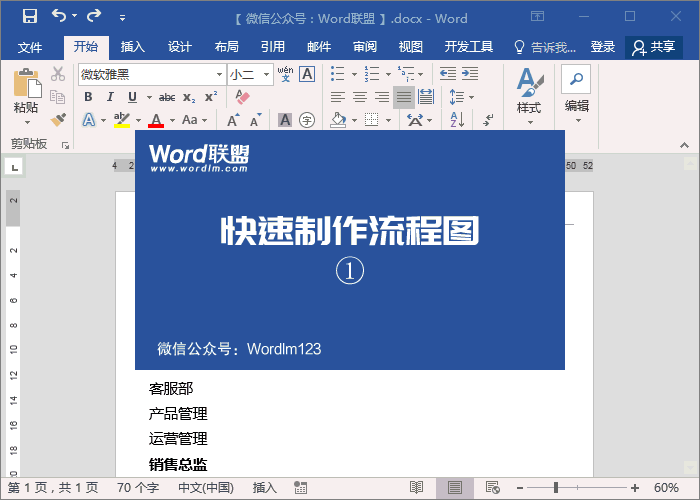Toggle subscript formatting
This screenshot has height=500, width=700.
point(189,97)
